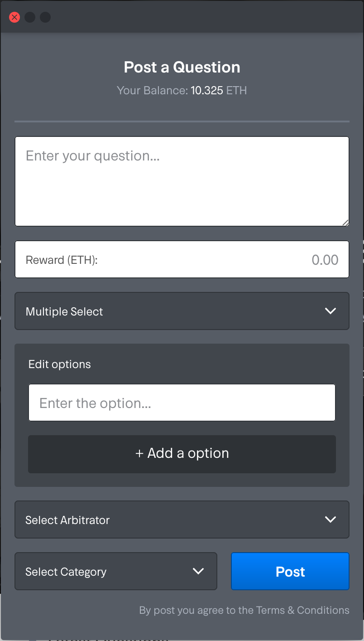The height and width of the screenshot is (641, 364).
Task: Click the gray minimize window button
Action: tap(30, 17)
